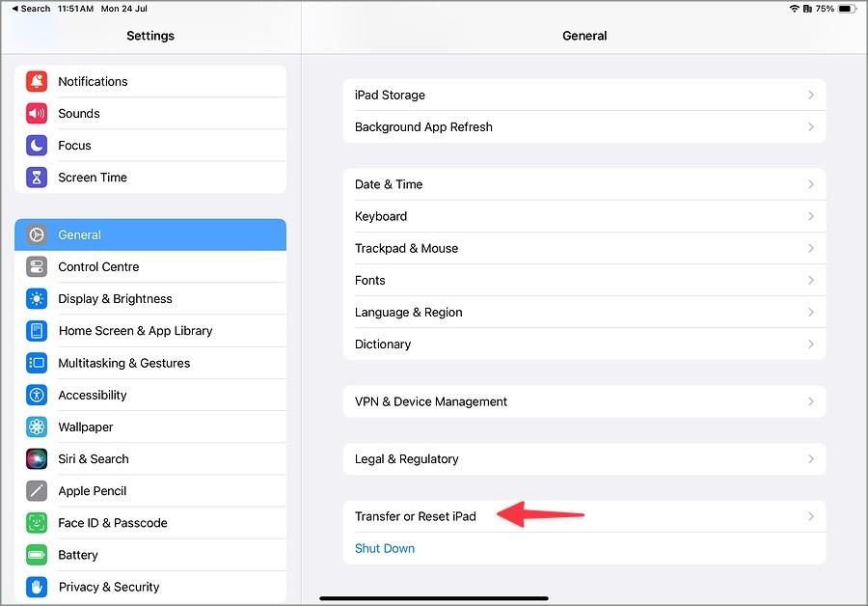Open Apple Pencil settings
The height and width of the screenshot is (606, 868).
[150, 491]
